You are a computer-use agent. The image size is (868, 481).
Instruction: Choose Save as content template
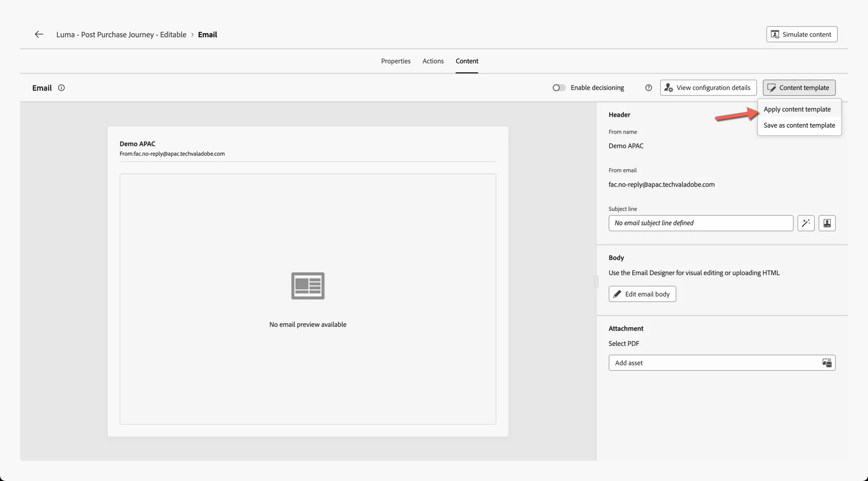point(799,125)
